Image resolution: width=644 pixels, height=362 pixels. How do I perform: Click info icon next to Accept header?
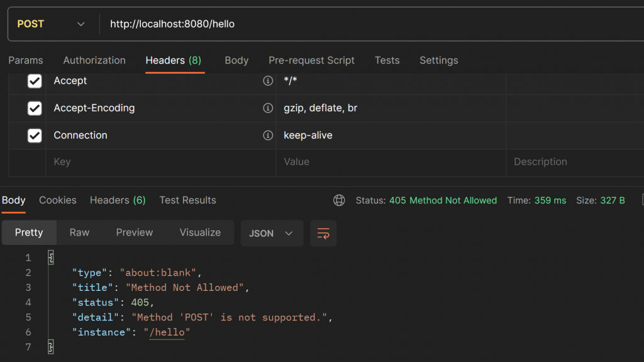[267, 81]
